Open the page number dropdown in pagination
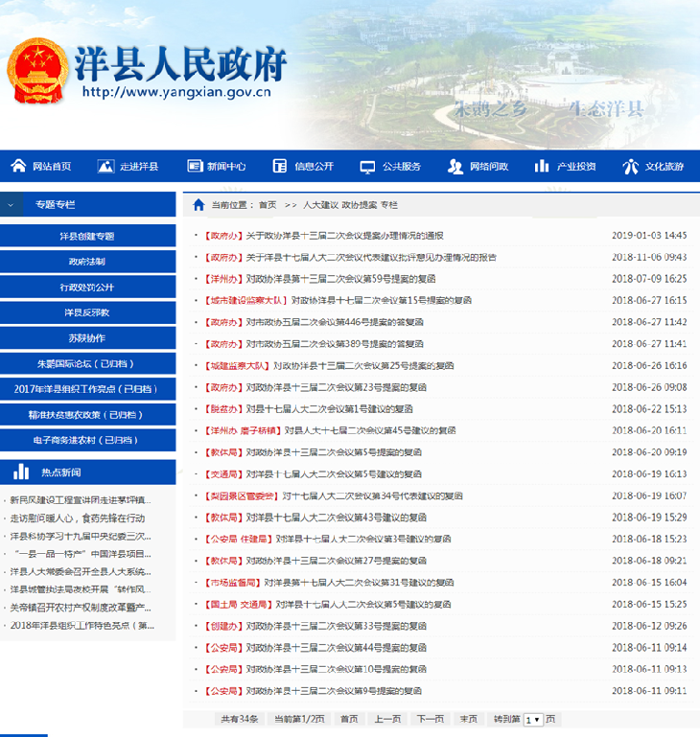The width and height of the screenshot is (700, 737). pyautogui.click(x=532, y=719)
